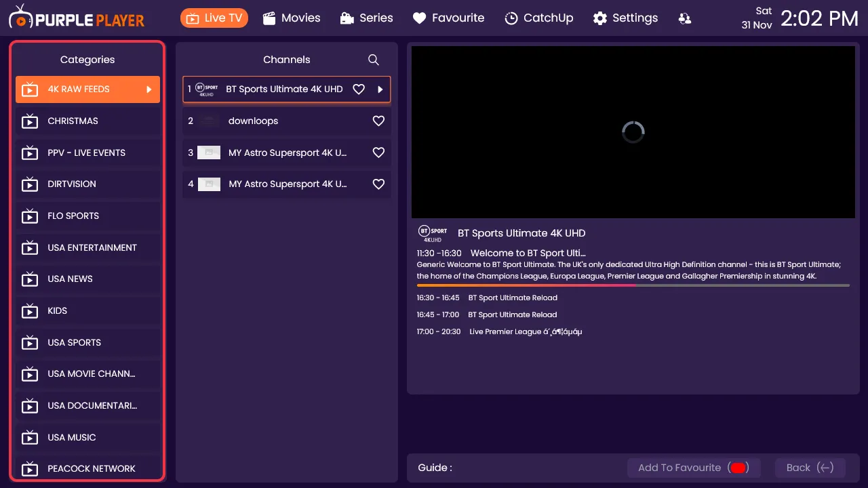Image resolution: width=868 pixels, height=488 pixels.
Task: Switch to the Live TV tab
Action: 214,18
